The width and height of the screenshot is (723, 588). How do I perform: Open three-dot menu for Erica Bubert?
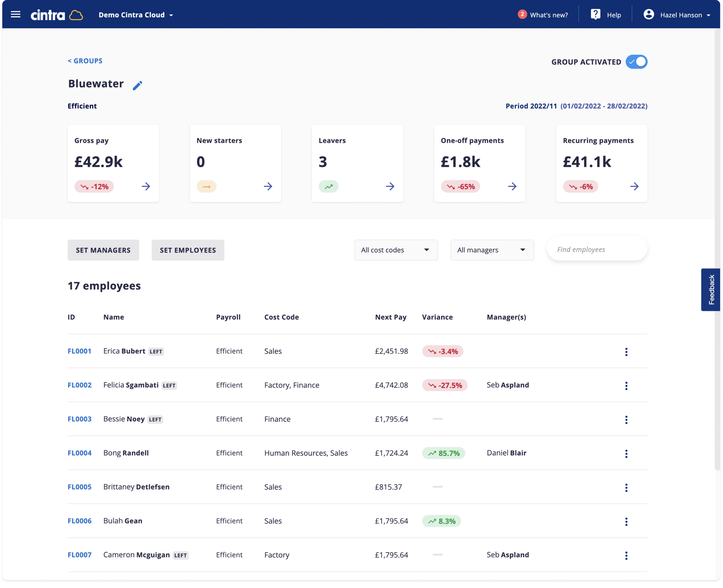(626, 352)
